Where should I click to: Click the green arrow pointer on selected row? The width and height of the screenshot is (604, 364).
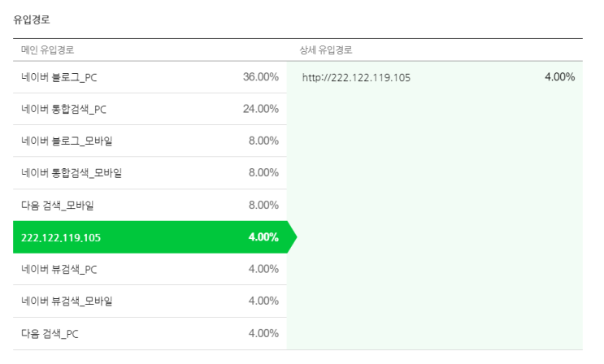(x=293, y=237)
